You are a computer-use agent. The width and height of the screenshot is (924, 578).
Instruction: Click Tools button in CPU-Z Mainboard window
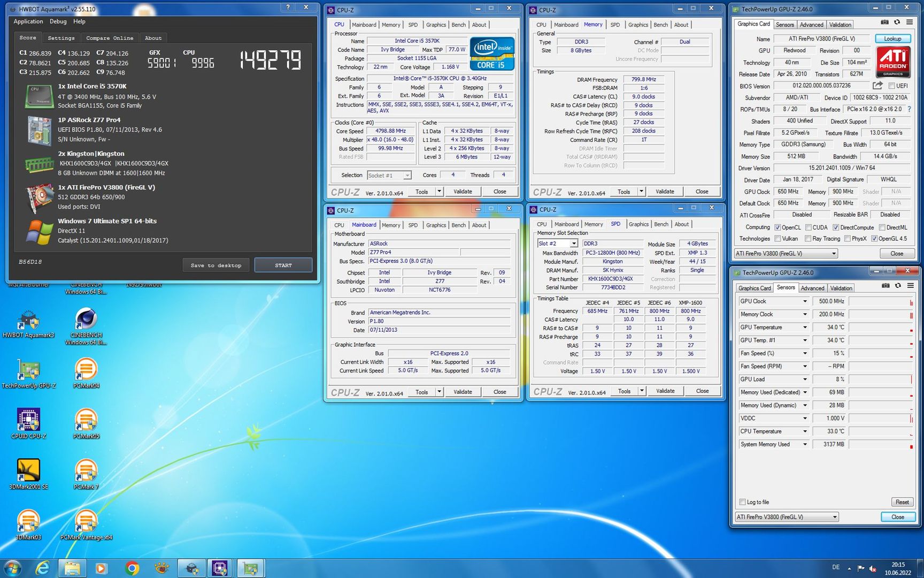pyautogui.click(x=421, y=392)
